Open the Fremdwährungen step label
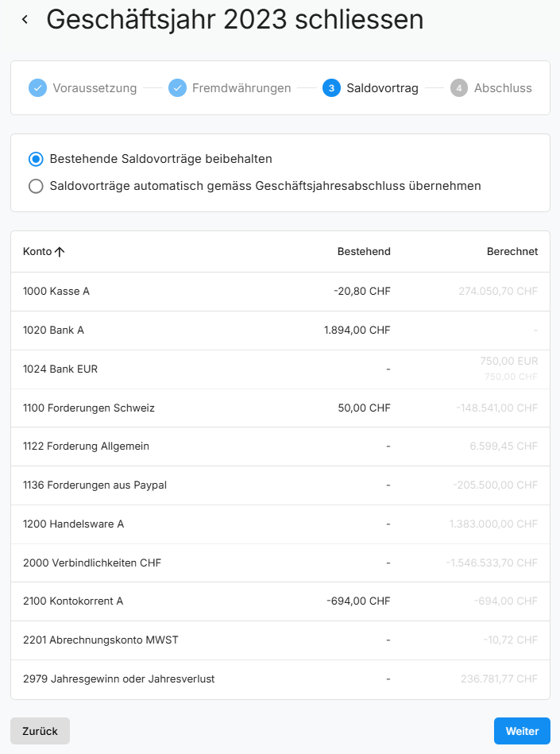 pos(241,88)
